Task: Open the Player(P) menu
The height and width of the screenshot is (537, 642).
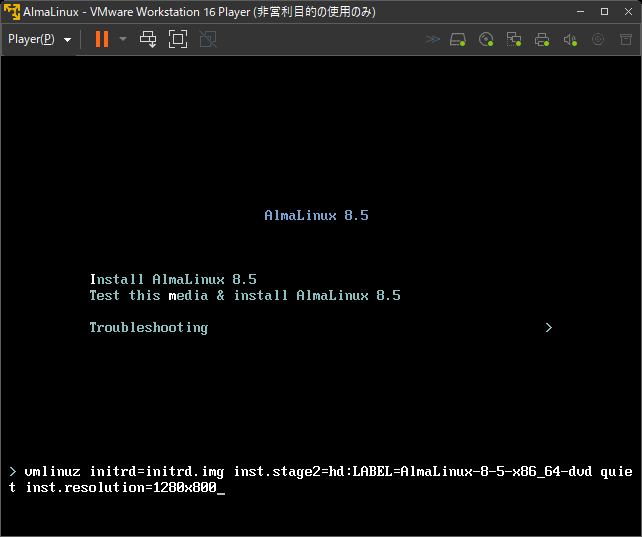Action: pos(31,39)
